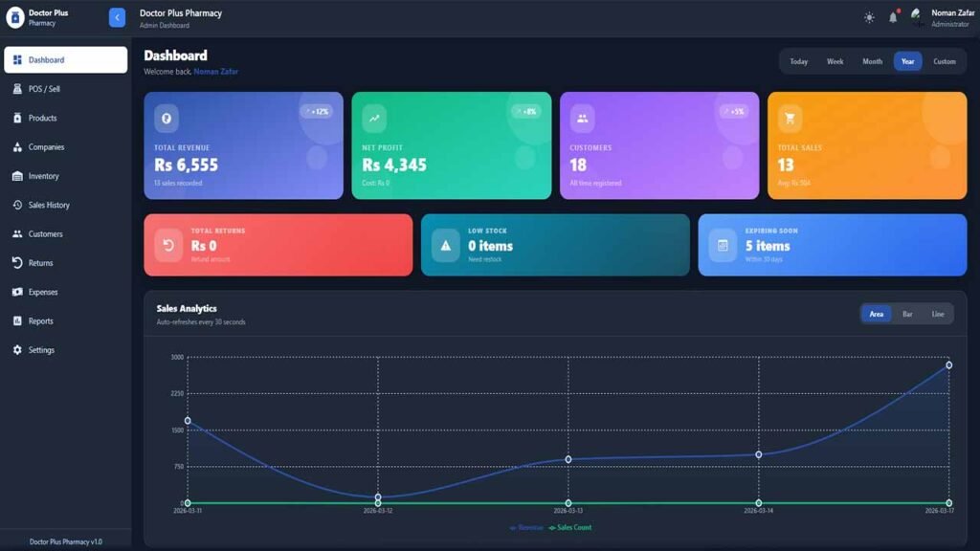Screen dimensions: 980x551
Task: Click the Products sidebar icon
Action: tap(17, 118)
